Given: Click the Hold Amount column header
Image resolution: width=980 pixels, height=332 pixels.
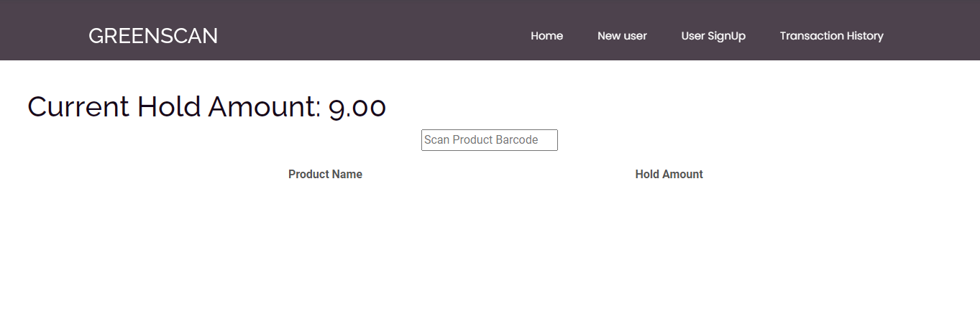Looking at the screenshot, I should [669, 175].
